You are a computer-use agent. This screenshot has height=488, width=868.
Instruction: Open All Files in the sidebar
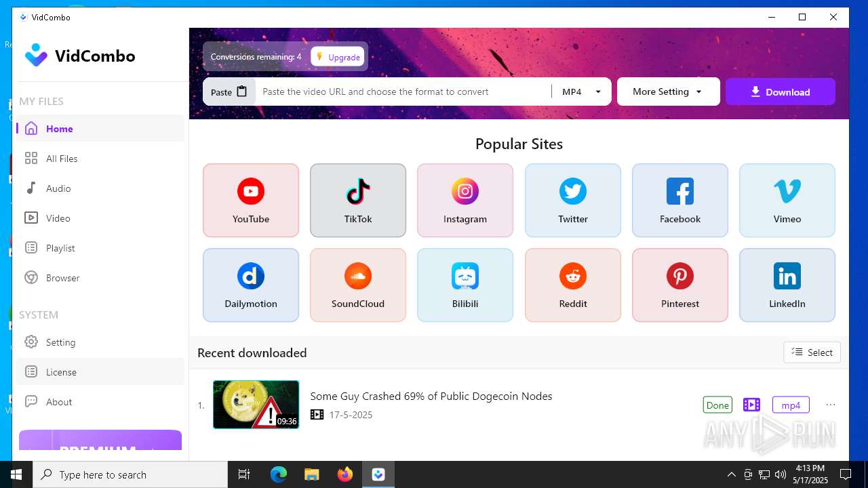(x=100, y=158)
